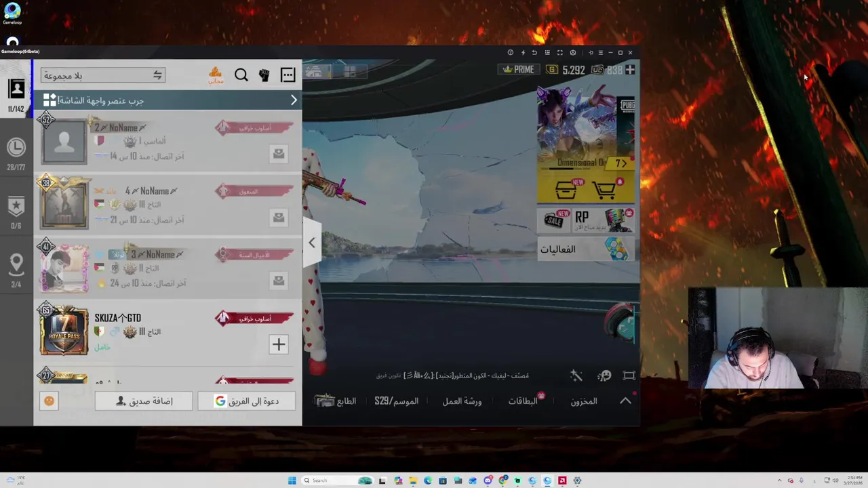Open the Gameloop hamburger menu
Screen dimensions: 868x488
coord(601,53)
